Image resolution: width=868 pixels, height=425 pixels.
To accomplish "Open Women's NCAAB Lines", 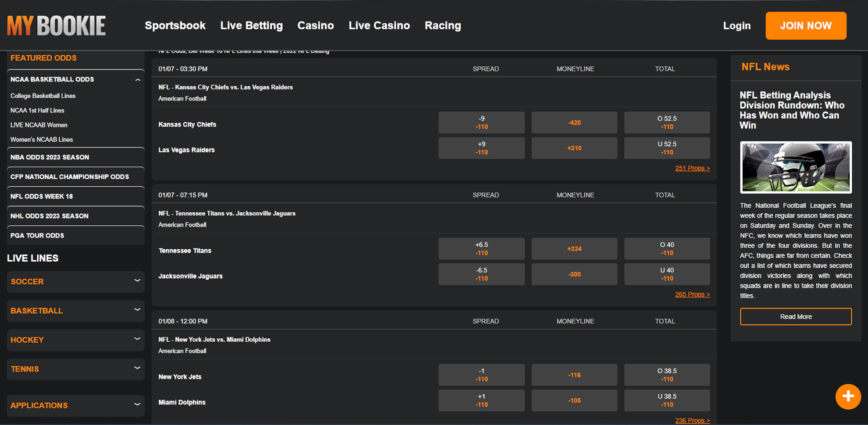I will point(42,139).
